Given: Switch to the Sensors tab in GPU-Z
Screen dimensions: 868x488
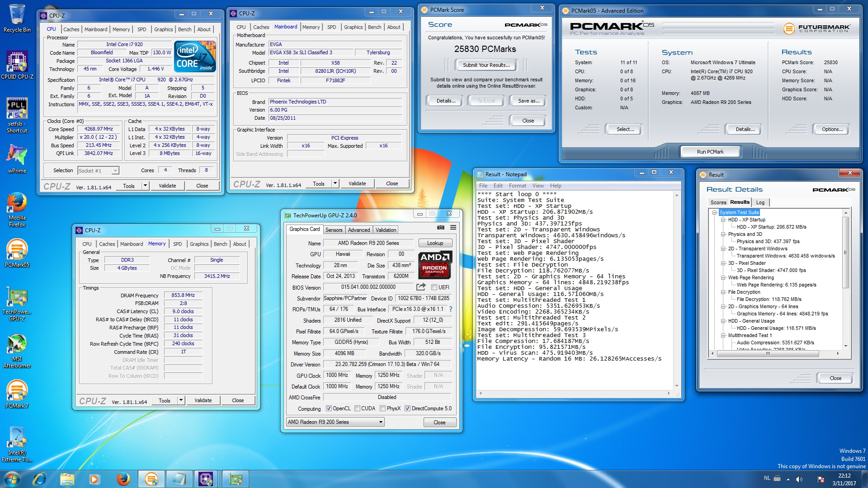Looking at the screenshot, I should tap(334, 230).
